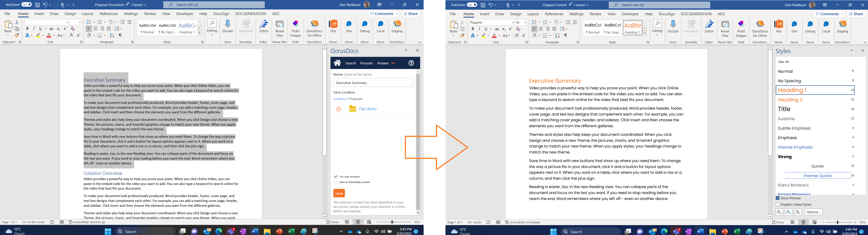Click the zoom slider in Clipped Content window
The width and height of the screenshot is (868, 235).
(838, 222)
